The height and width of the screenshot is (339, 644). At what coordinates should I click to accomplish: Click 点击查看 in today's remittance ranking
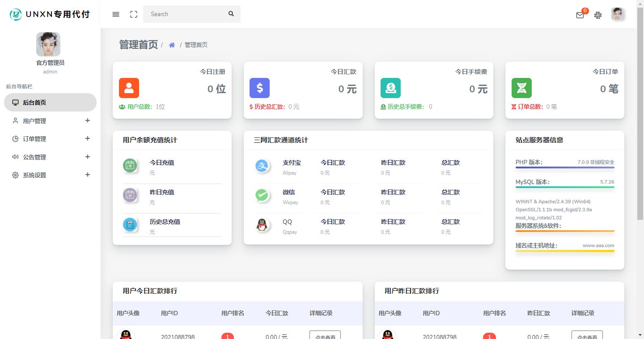pyautogui.click(x=325, y=335)
